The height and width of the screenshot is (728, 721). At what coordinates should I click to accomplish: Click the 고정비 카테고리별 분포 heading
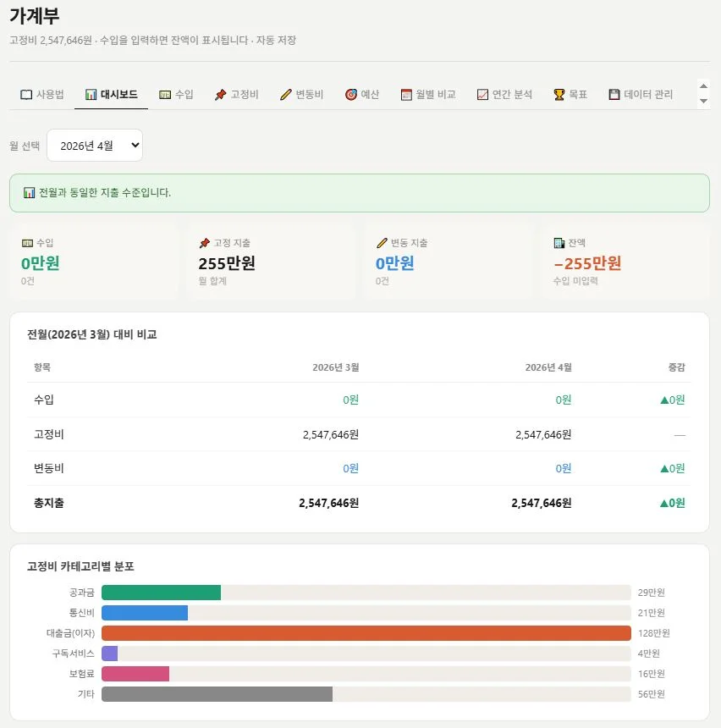coord(80,566)
